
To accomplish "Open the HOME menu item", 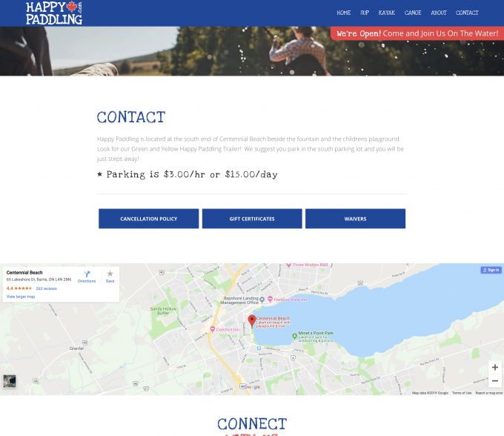I will point(343,13).
